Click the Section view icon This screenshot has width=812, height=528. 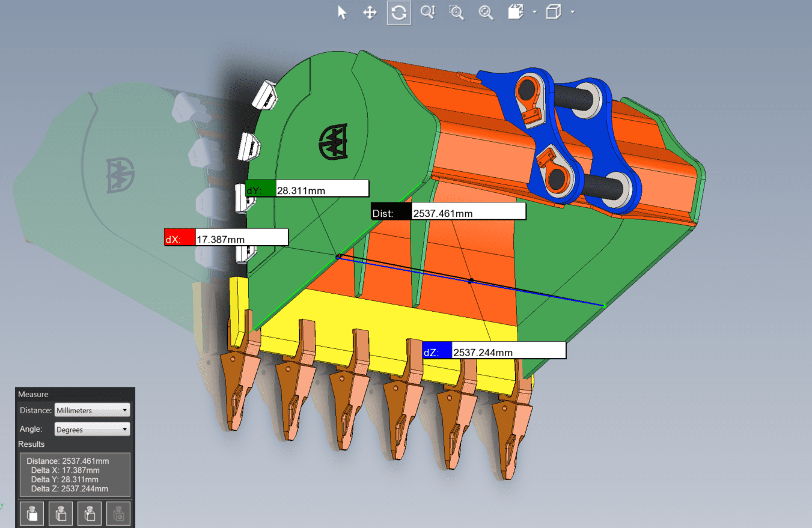point(516,13)
